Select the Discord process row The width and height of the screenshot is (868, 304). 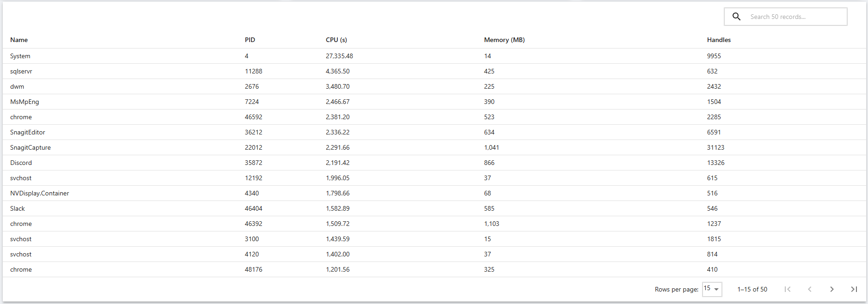pyautogui.click(x=434, y=163)
